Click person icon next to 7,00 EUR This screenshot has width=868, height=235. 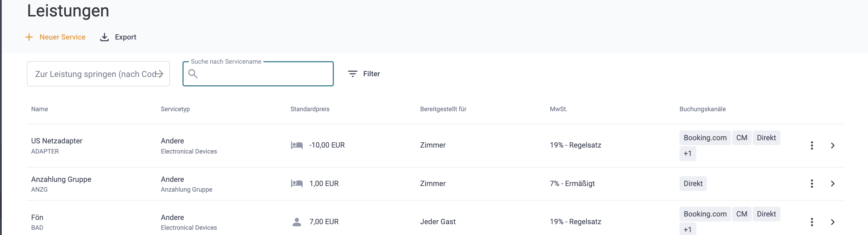(x=297, y=222)
